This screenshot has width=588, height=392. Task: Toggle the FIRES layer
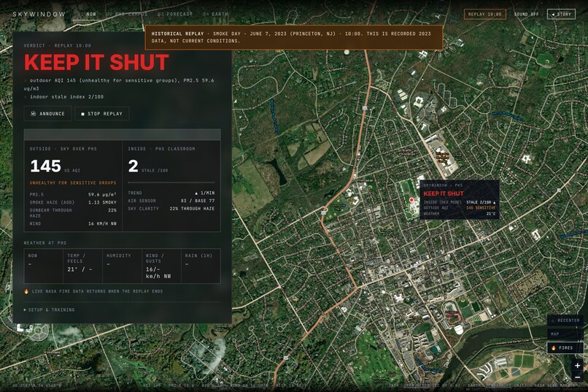(x=565, y=347)
